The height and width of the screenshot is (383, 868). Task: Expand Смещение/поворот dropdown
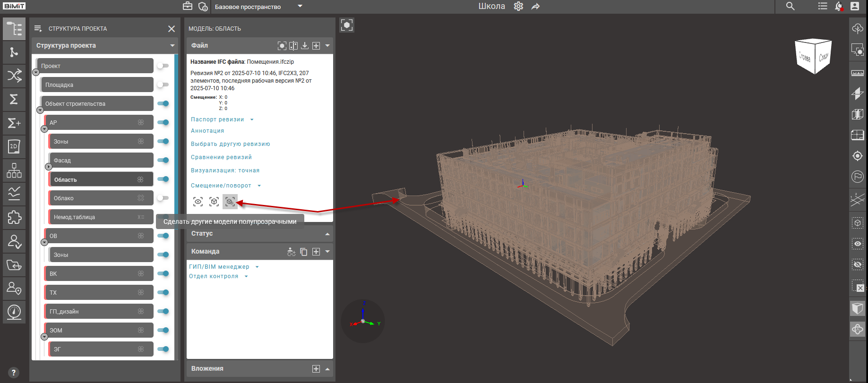tap(259, 186)
